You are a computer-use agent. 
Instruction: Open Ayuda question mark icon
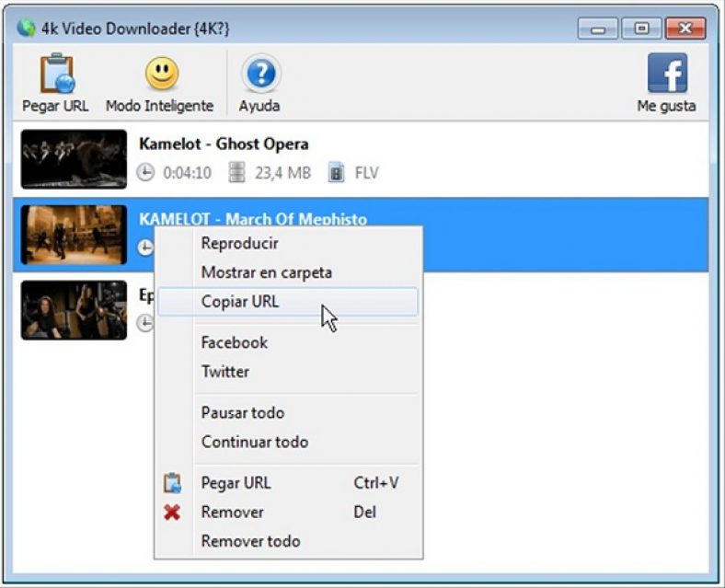coord(261,74)
